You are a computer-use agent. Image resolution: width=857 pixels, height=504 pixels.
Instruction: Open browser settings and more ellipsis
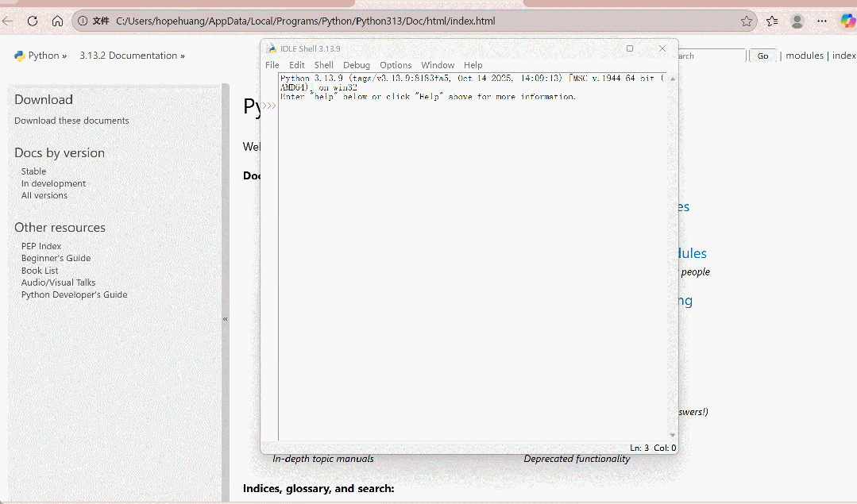coord(822,21)
